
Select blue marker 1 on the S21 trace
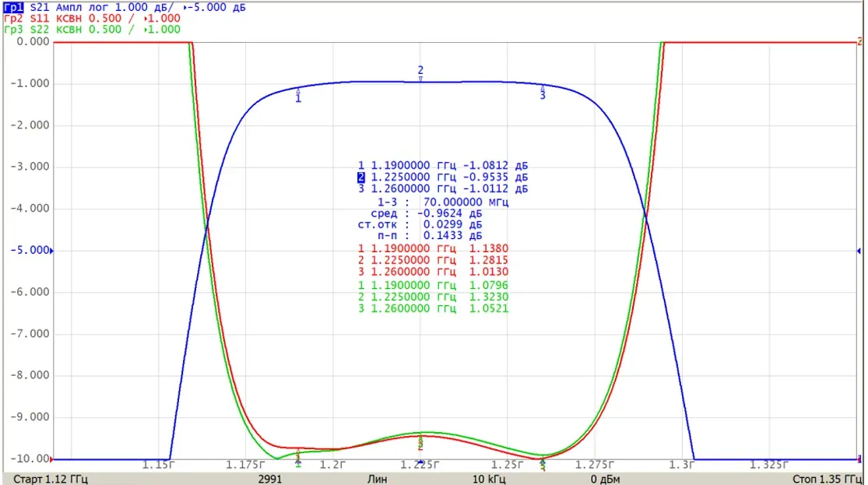tap(298, 95)
